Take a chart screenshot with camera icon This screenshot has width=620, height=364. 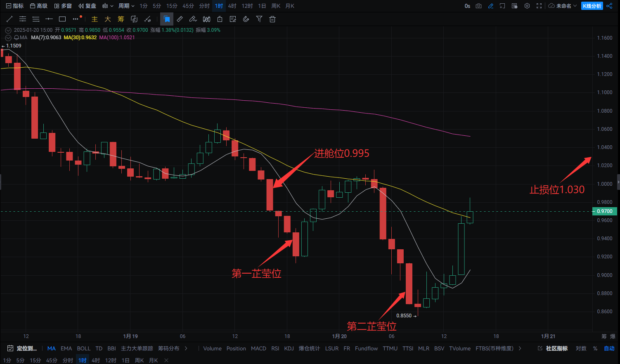478,6
